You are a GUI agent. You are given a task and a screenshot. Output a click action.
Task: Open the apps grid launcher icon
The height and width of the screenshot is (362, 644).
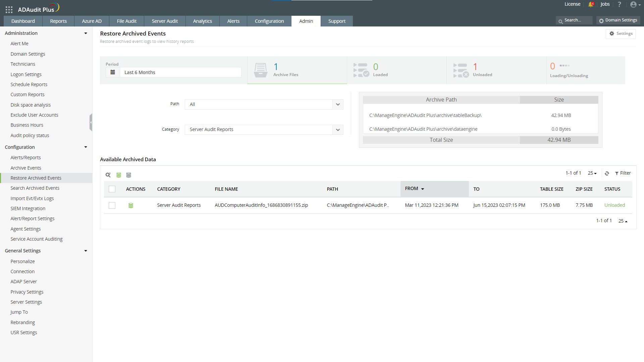[9, 9]
